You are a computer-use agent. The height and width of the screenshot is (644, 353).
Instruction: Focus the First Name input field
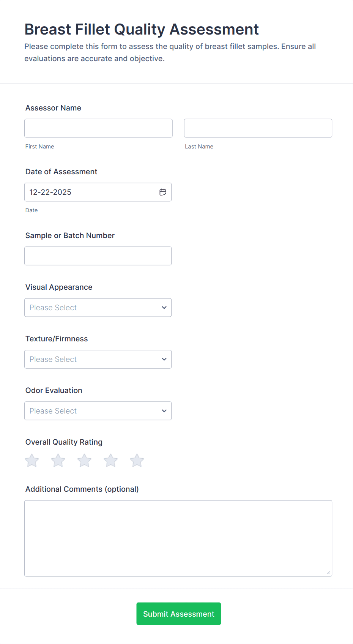point(98,128)
